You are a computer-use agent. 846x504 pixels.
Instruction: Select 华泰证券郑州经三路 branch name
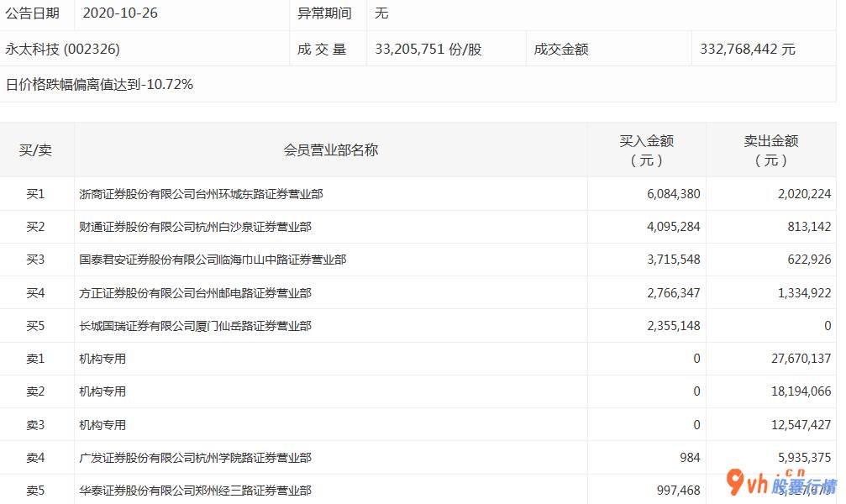195,491
